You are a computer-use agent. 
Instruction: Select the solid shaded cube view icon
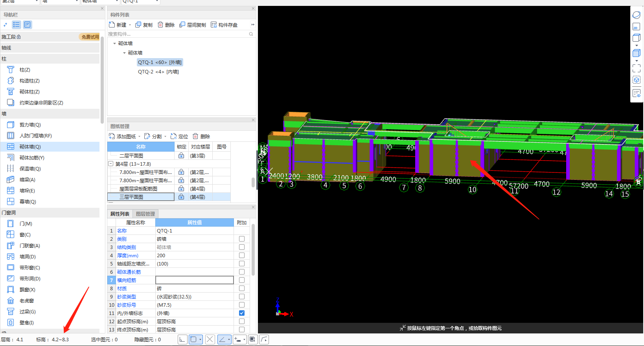tap(637, 53)
